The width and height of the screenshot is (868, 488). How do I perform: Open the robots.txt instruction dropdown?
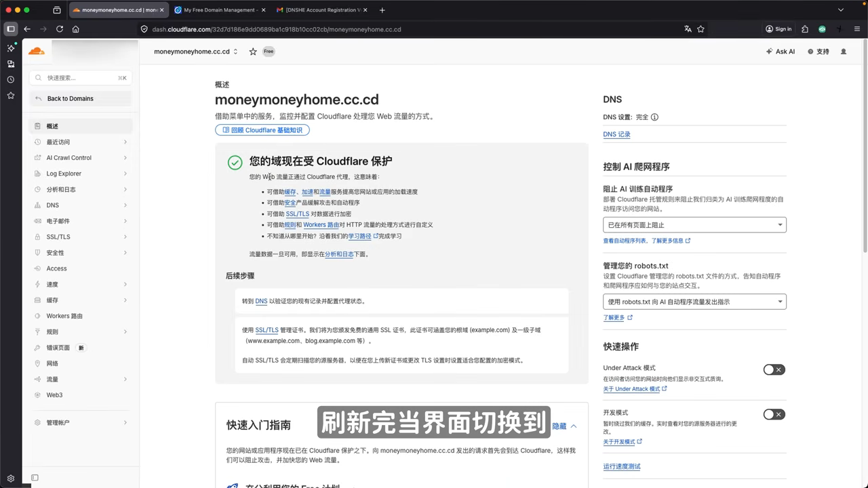(694, 302)
